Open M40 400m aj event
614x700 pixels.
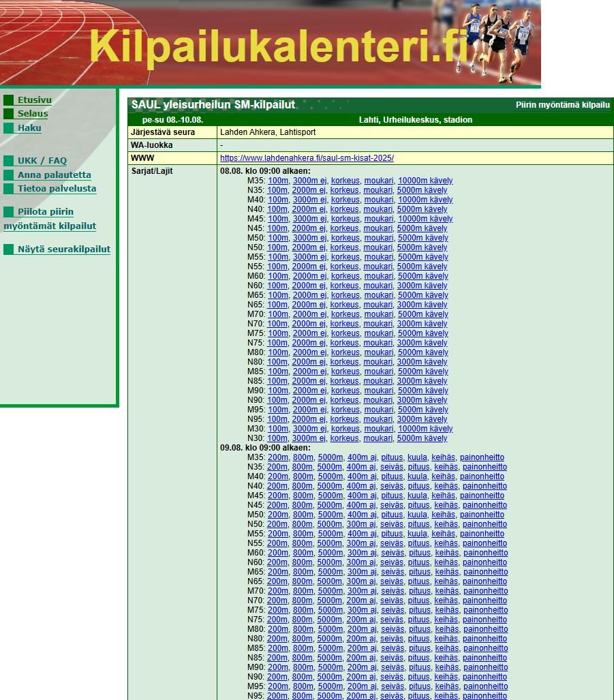(362, 476)
